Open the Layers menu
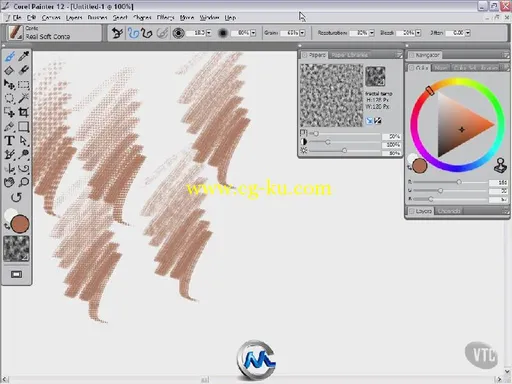512x384 pixels. [74, 18]
